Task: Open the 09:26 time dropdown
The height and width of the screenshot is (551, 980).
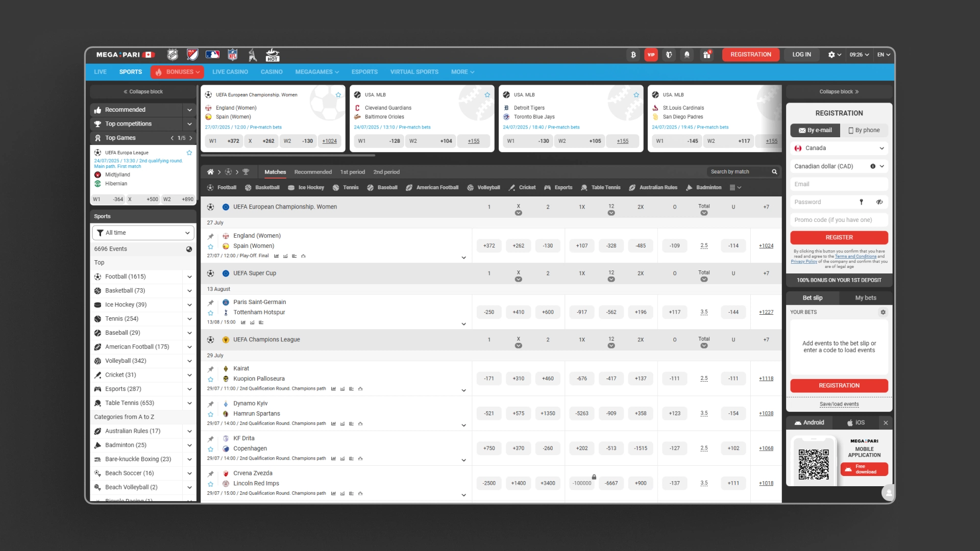Action: tap(859, 55)
